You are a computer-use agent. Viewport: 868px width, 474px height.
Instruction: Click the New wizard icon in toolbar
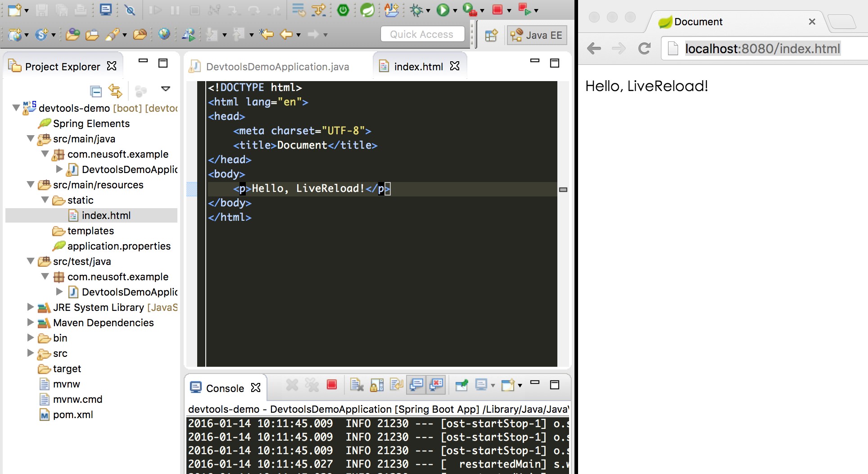coord(14,10)
